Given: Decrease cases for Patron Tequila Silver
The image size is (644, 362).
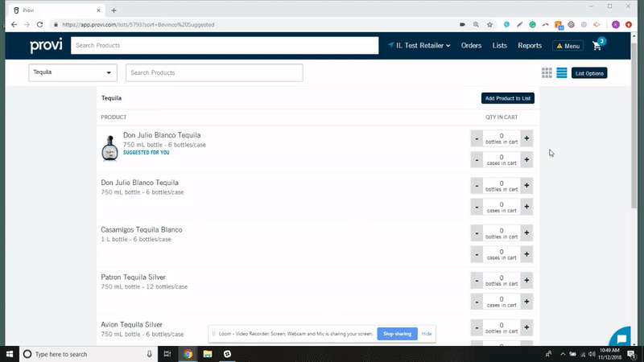Looking at the screenshot, I should point(477,302).
